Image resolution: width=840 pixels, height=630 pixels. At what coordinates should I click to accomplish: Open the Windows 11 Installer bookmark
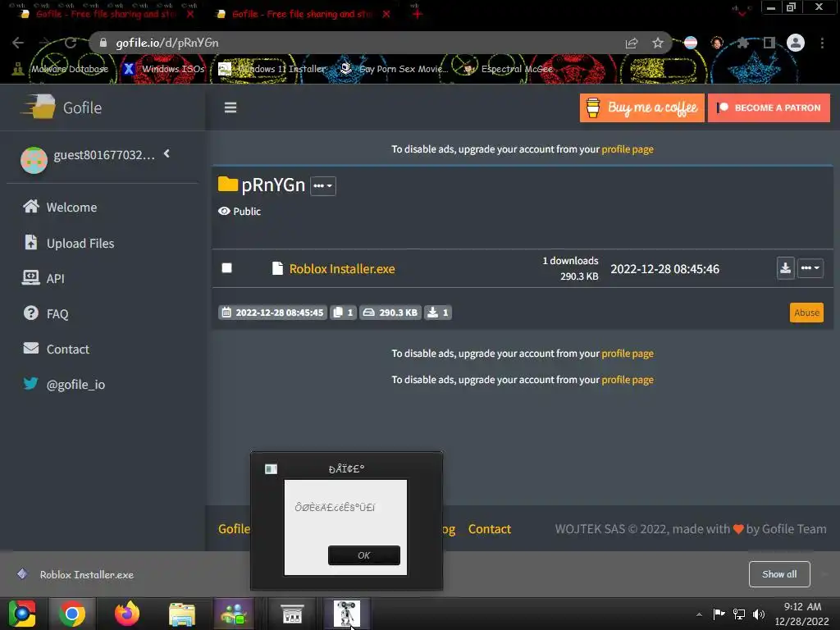tap(272, 69)
